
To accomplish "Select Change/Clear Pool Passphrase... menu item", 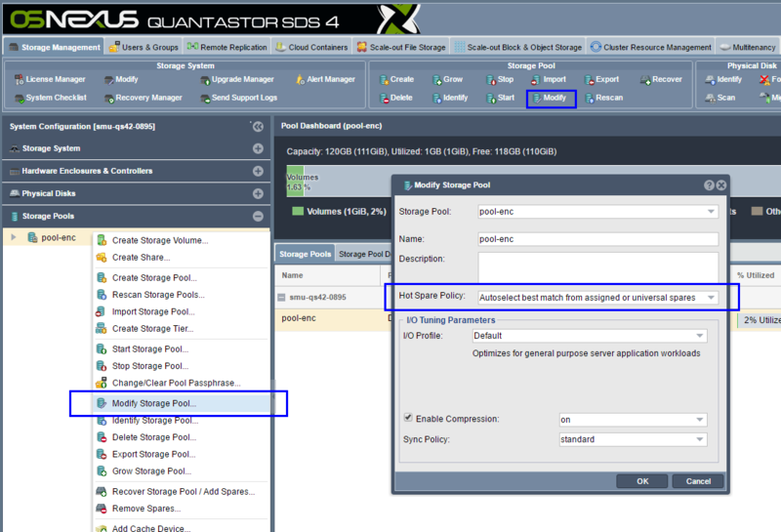I will point(182,383).
